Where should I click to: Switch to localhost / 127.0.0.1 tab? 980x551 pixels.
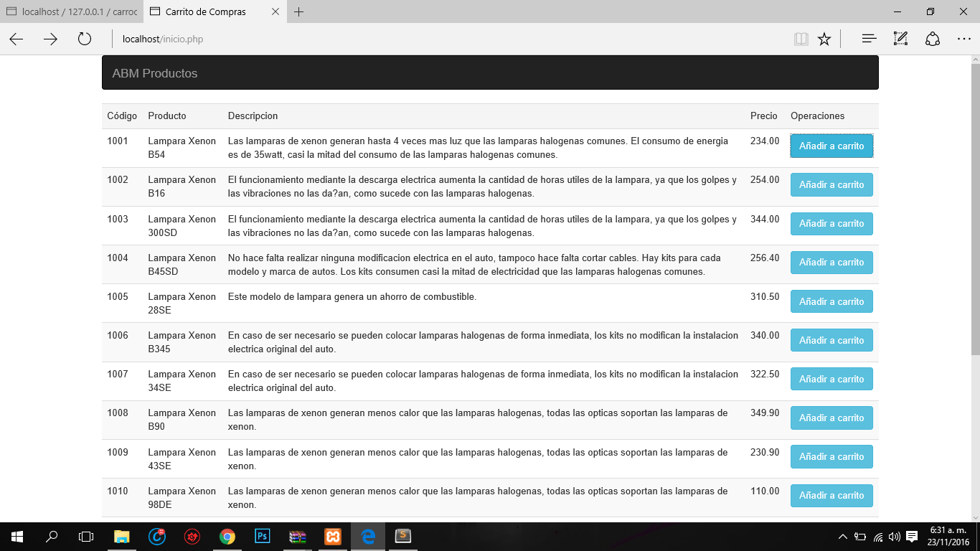[72, 11]
